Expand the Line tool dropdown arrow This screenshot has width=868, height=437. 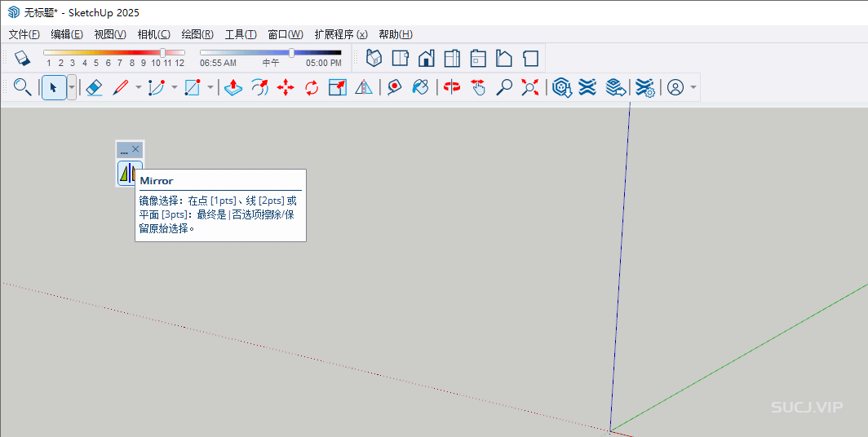point(139,87)
